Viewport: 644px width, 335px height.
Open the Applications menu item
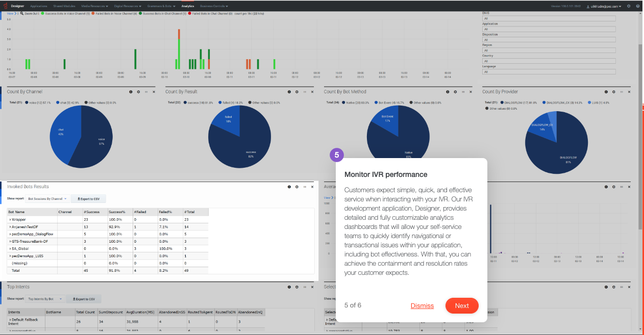[38, 6]
